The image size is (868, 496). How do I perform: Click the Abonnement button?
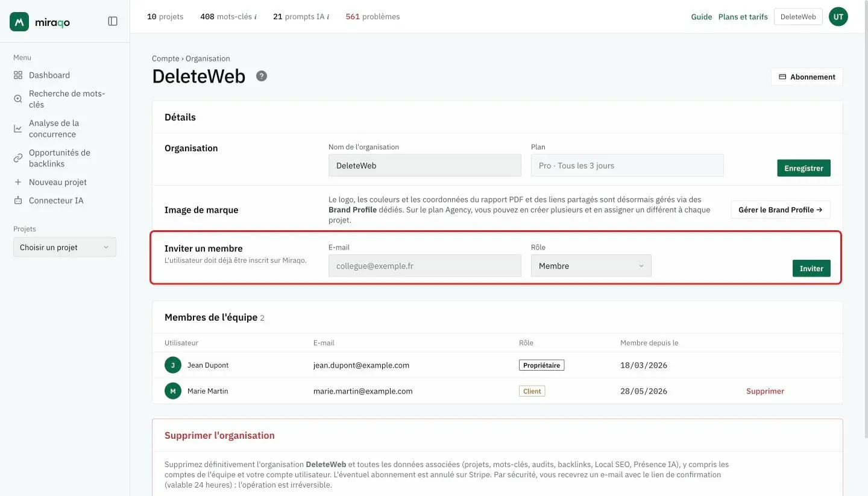(x=807, y=77)
